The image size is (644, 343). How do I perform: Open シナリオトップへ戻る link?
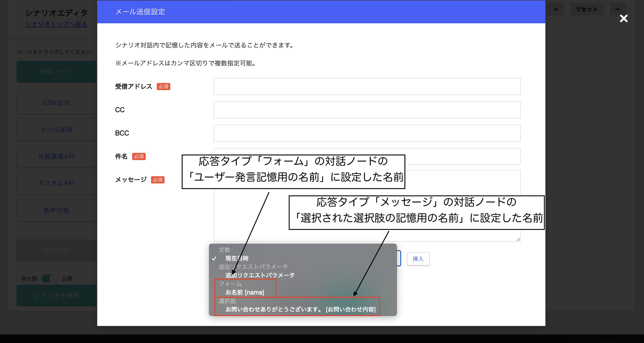[56, 24]
